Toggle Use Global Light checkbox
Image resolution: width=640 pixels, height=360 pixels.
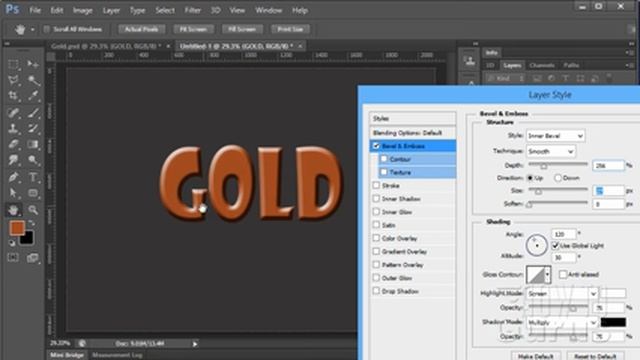point(555,245)
